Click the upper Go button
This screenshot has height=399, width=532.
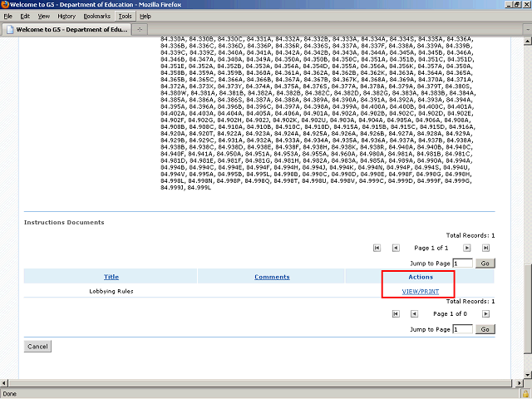(485, 263)
